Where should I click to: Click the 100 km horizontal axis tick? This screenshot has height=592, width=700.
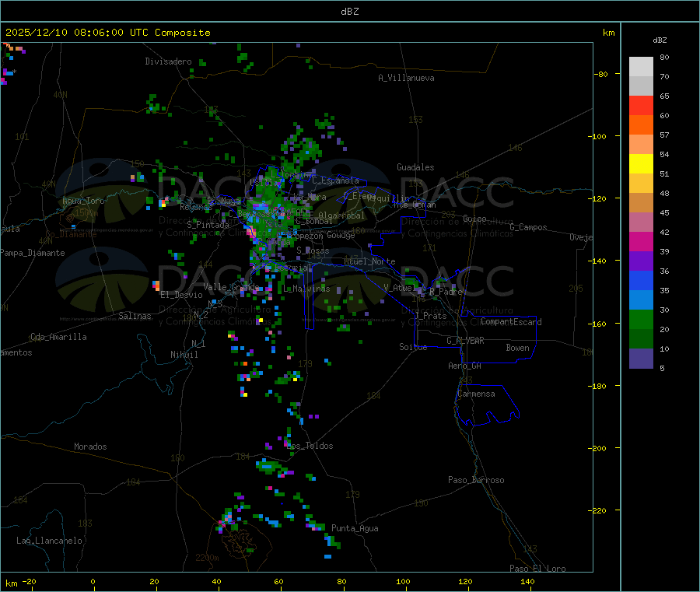403,581
